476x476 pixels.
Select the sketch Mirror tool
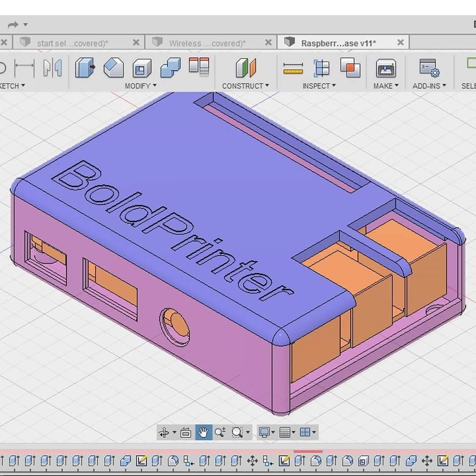[53, 67]
